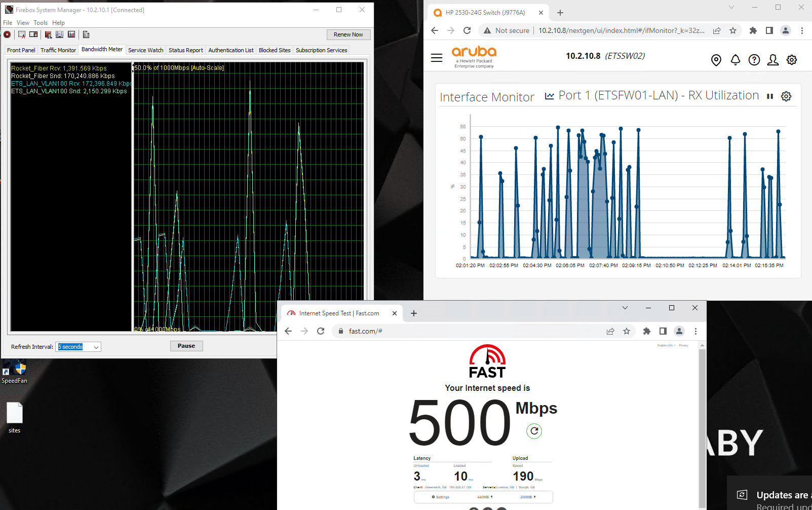812x510 pixels.
Task: Open Interface Monitor chart settings gear
Action: pyautogui.click(x=786, y=96)
